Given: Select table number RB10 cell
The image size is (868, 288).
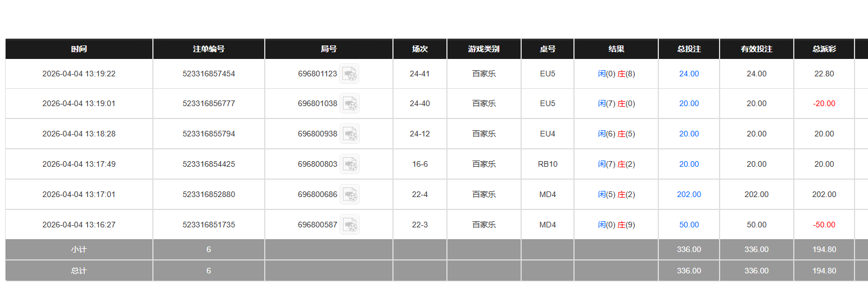Looking at the screenshot, I should (547, 164).
